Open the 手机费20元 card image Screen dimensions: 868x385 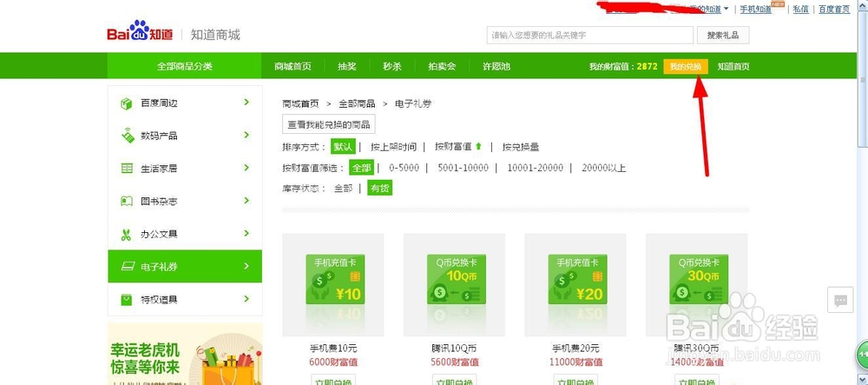pyautogui.click(x=575, y=285)
